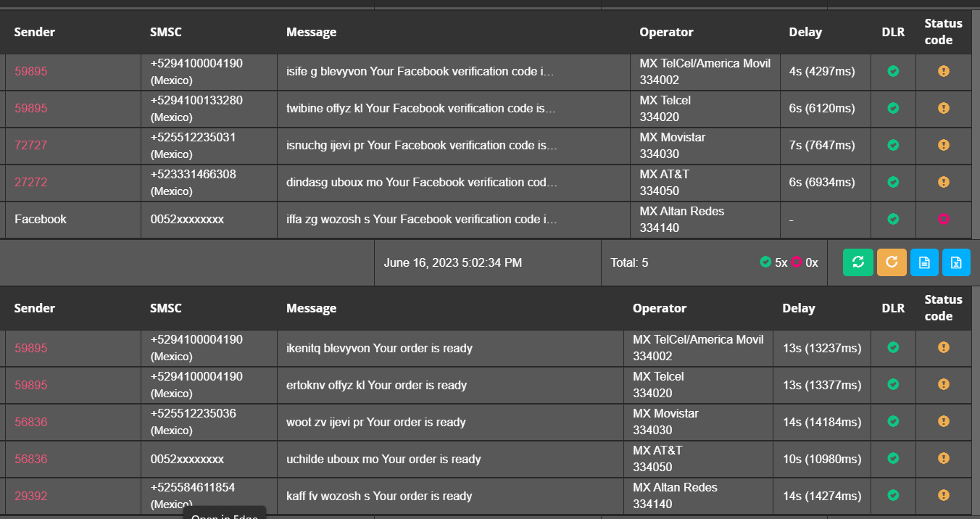Sort by Delay column in top table

(805, 32)
